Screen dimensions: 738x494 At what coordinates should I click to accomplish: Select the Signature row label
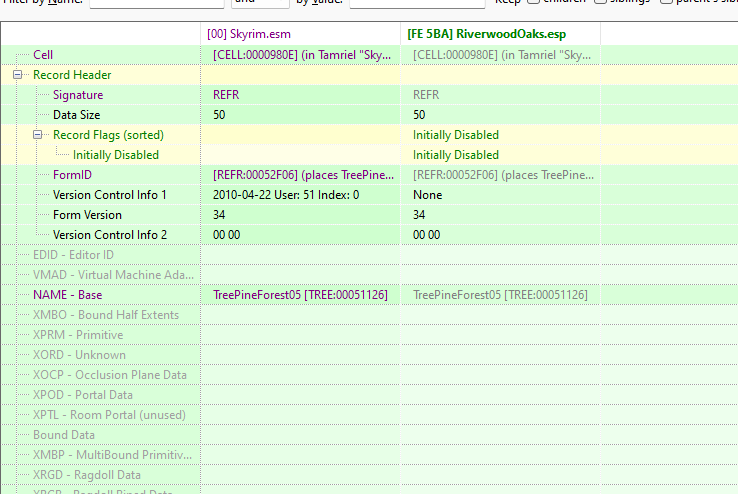tap(78, 95)
